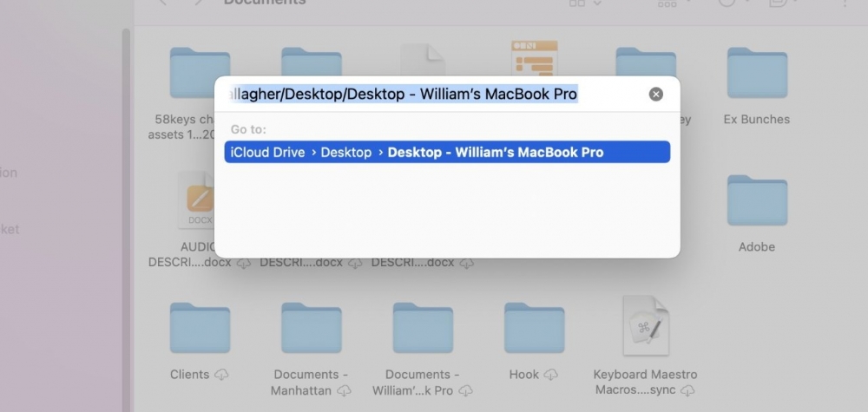Screen dimensions: 868x412
Task: Clear the Go to folder path field
Action: click(x=656, y=95)
